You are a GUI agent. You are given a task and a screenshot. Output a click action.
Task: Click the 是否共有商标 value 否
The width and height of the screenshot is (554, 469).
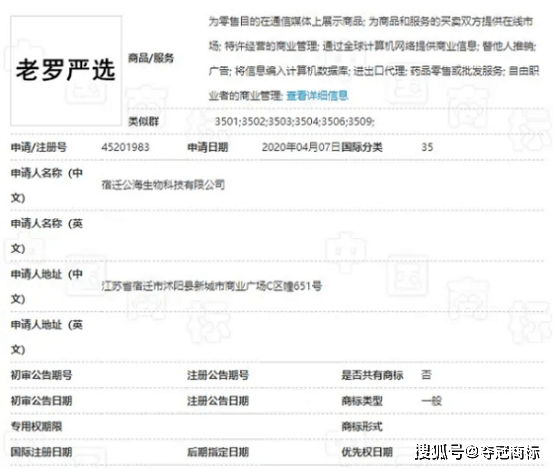426,375
